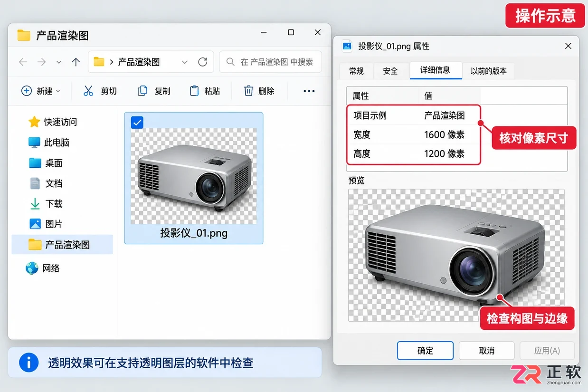Select the 项目示例 property row
588x392 pixels.
(x=414, y=115)
